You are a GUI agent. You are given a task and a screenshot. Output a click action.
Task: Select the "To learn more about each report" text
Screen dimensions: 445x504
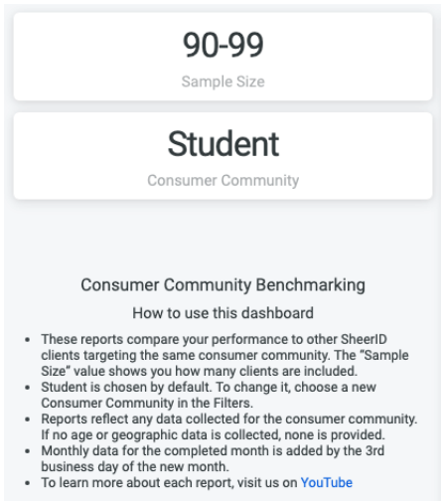click(x=169, y=482)
